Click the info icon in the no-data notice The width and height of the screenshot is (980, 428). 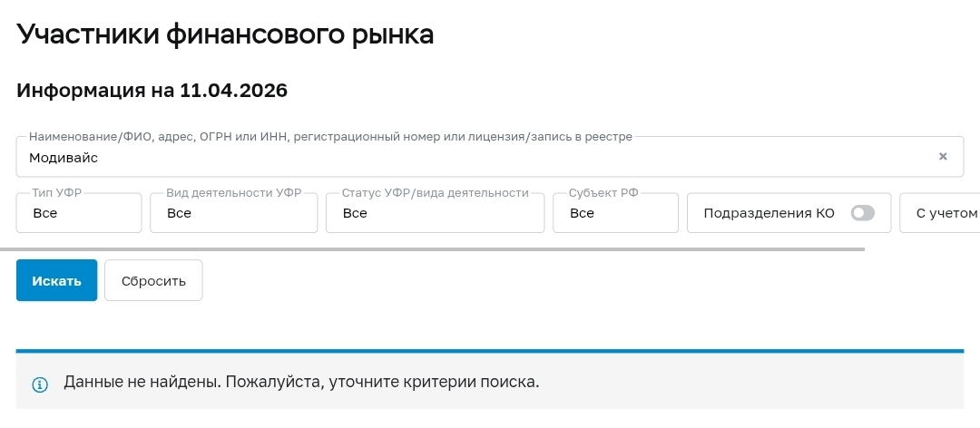[x=39, y=384]
